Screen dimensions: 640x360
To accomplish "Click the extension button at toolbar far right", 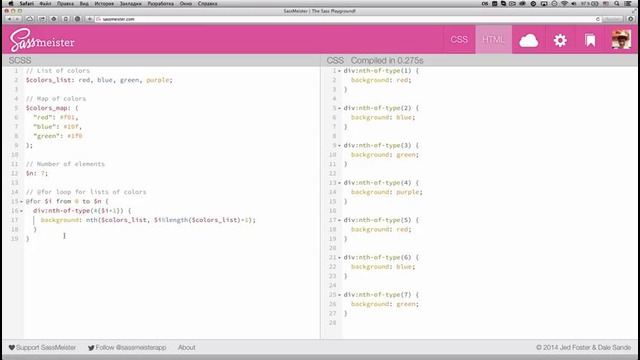I will point(631,19).
